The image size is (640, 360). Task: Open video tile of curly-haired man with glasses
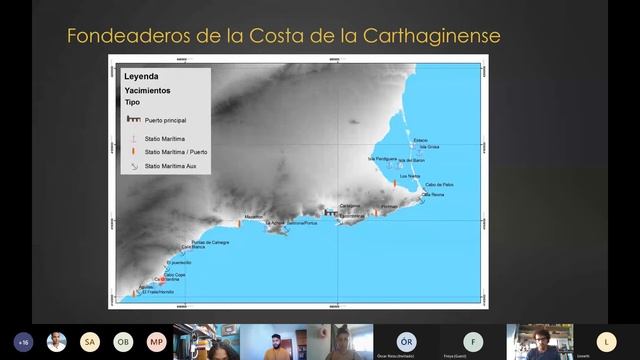point(540,342)
